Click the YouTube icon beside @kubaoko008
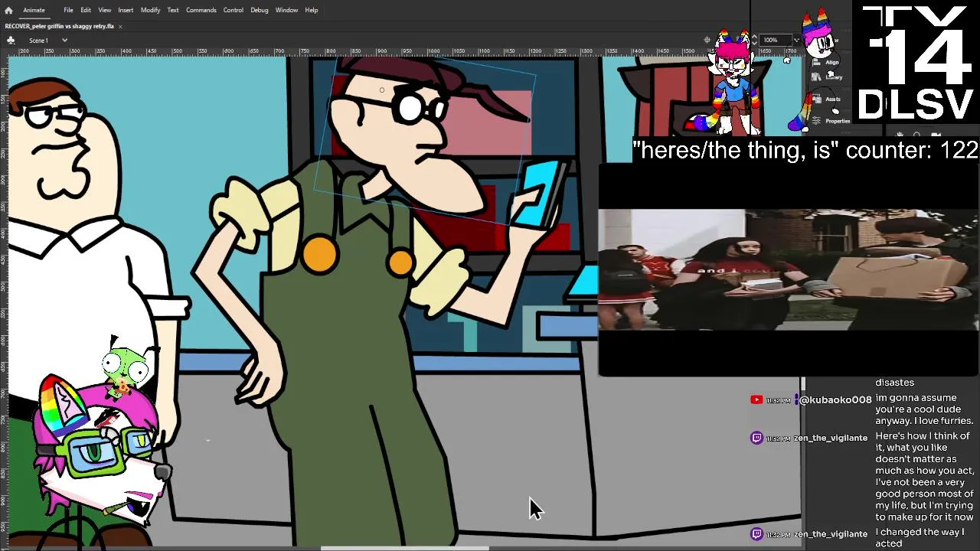980x551 pixels. click(756, 399)
